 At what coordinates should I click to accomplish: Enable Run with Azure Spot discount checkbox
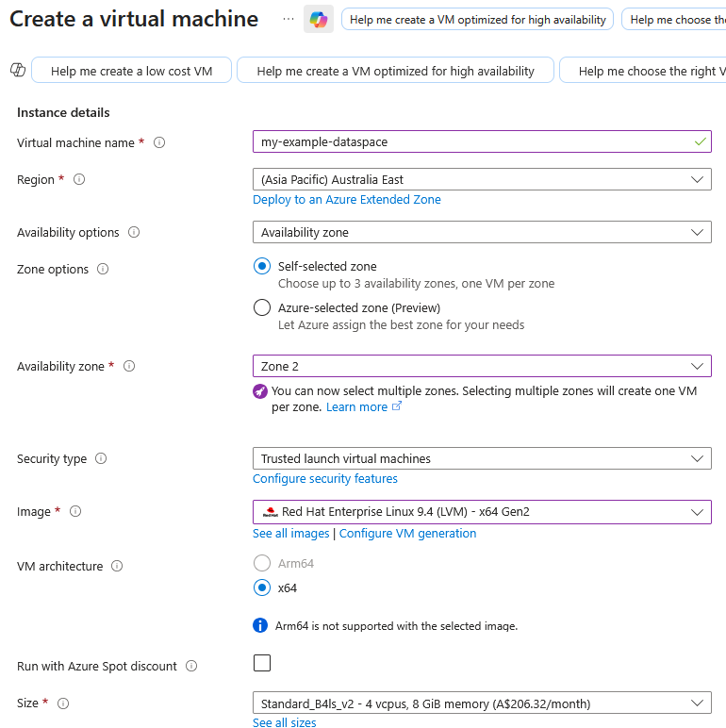262,663
